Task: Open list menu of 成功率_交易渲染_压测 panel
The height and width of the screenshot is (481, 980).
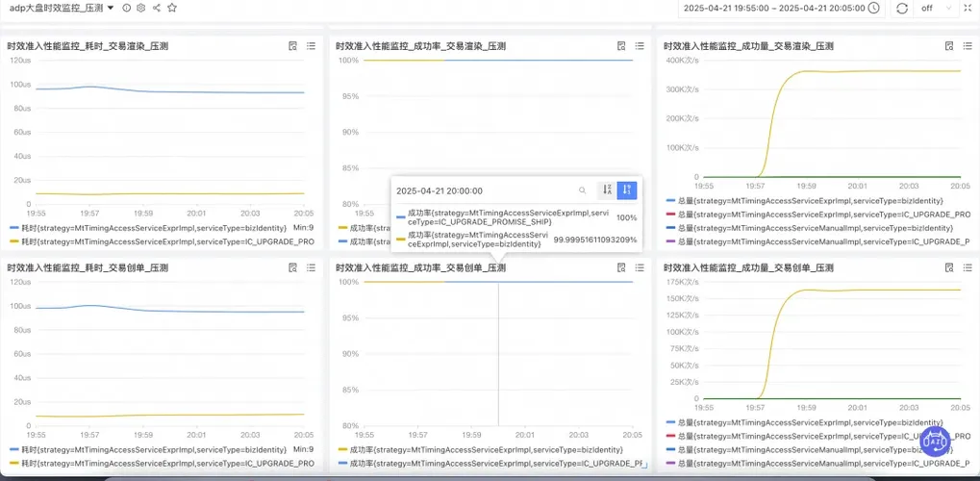Action: pos(640,45)
